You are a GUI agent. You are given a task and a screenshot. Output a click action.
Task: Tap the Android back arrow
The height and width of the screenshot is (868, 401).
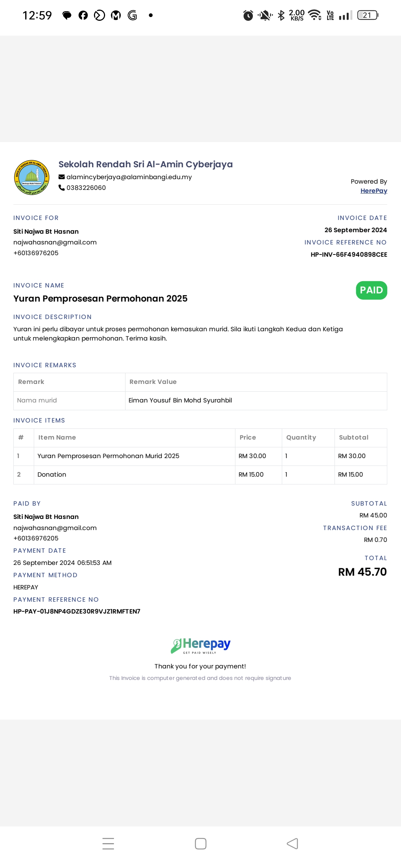pyautogui.click(x=293, y=844)
